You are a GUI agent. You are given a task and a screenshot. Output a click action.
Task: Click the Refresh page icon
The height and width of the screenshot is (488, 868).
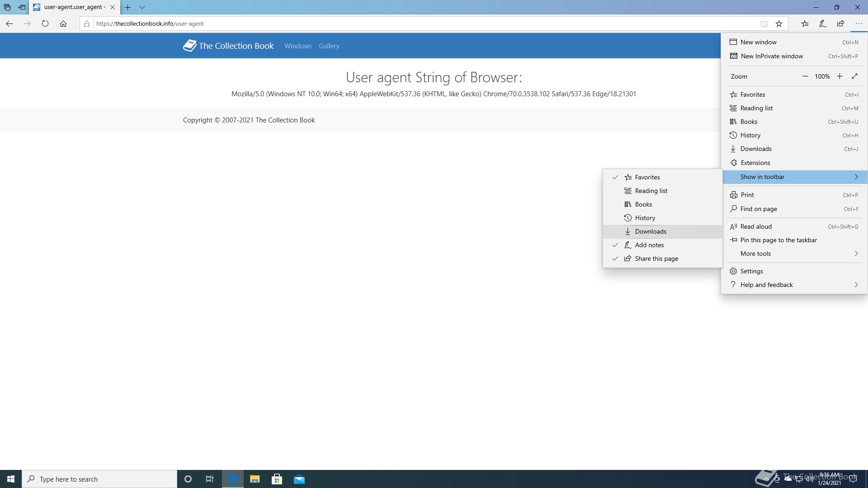coord(45,23)
